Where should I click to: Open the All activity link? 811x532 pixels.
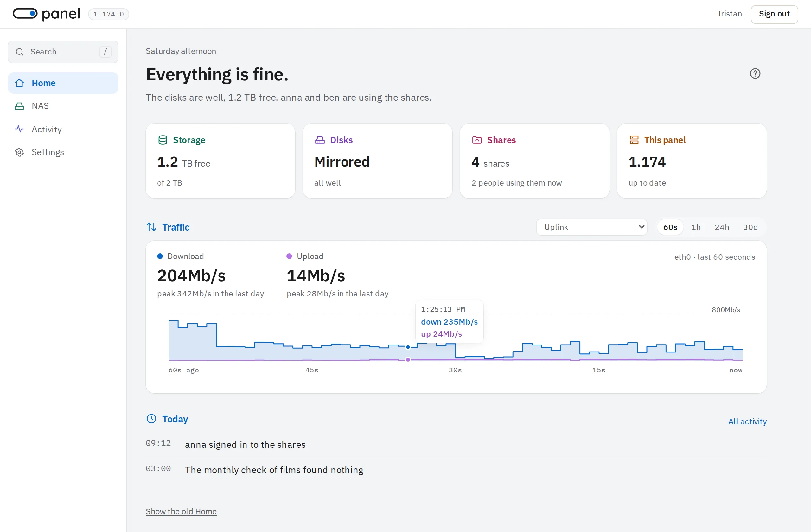[747, 421]
